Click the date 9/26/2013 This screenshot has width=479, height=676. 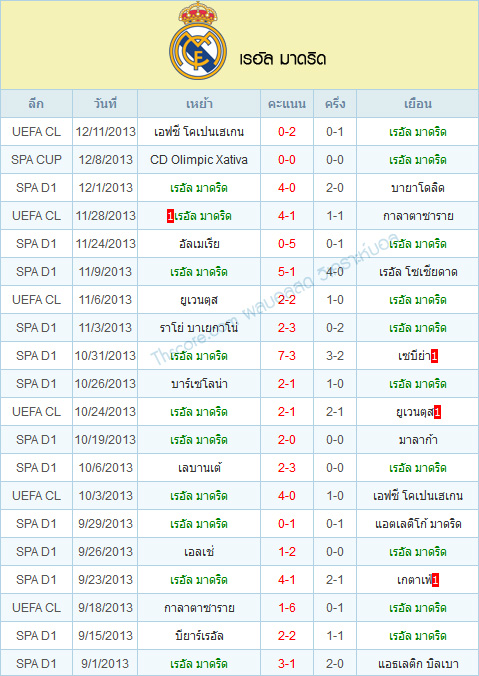coord(105,552)
